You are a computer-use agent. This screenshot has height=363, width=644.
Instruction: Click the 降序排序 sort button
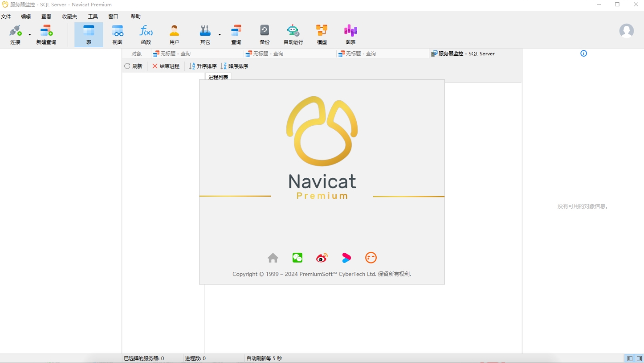click(234, 66)
